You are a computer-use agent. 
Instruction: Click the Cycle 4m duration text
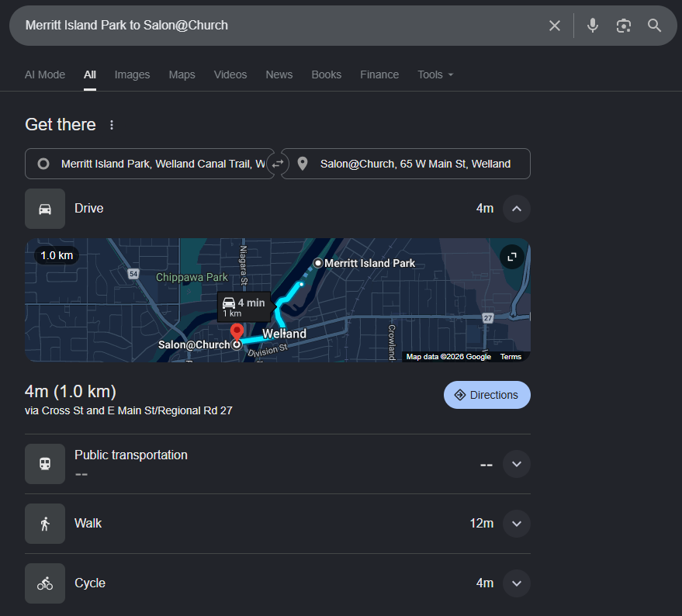point(484,583)
